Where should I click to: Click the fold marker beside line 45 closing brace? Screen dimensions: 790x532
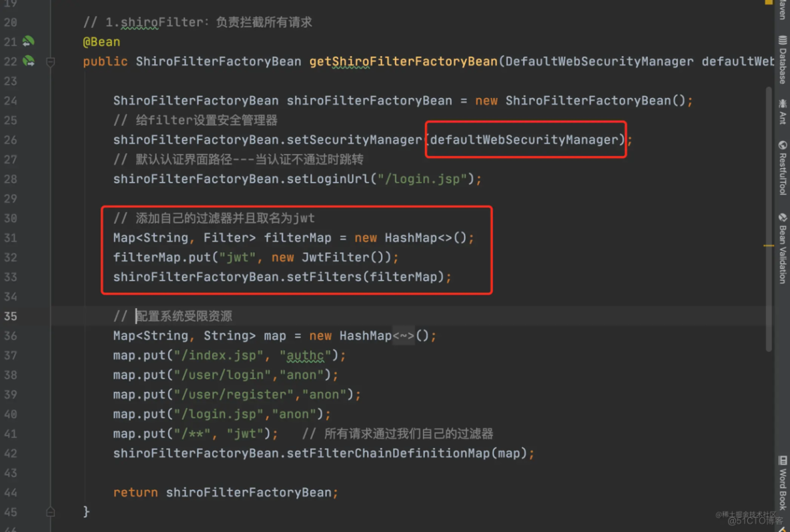(x=50, y=511)
